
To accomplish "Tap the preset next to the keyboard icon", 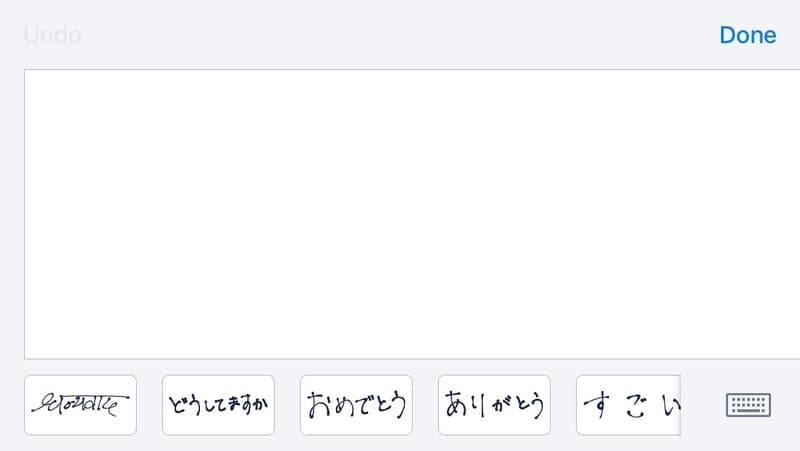I will pyautogui.click(x=629, y=405).
